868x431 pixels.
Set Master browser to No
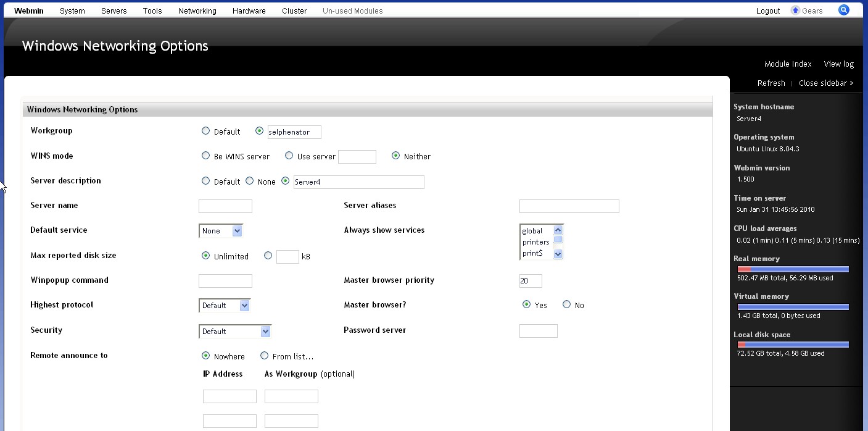(566, 304)
